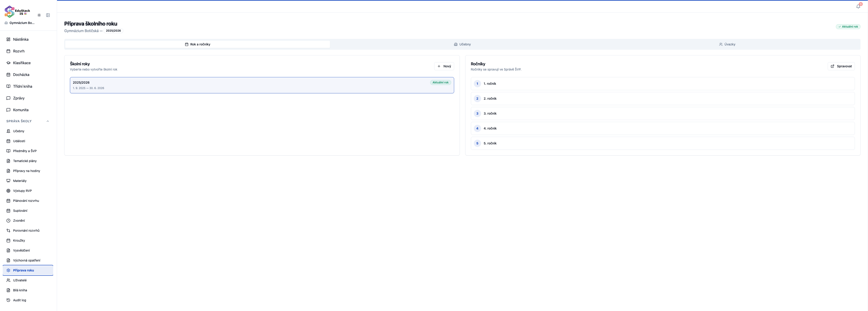Open Plánování rozvrhu
Image resolution: width=868 pixels, height=311 pixels.
point(28,201)
